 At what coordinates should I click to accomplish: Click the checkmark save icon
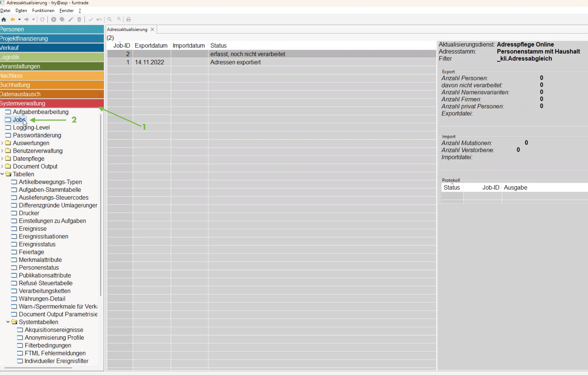[x=91, y=19]
